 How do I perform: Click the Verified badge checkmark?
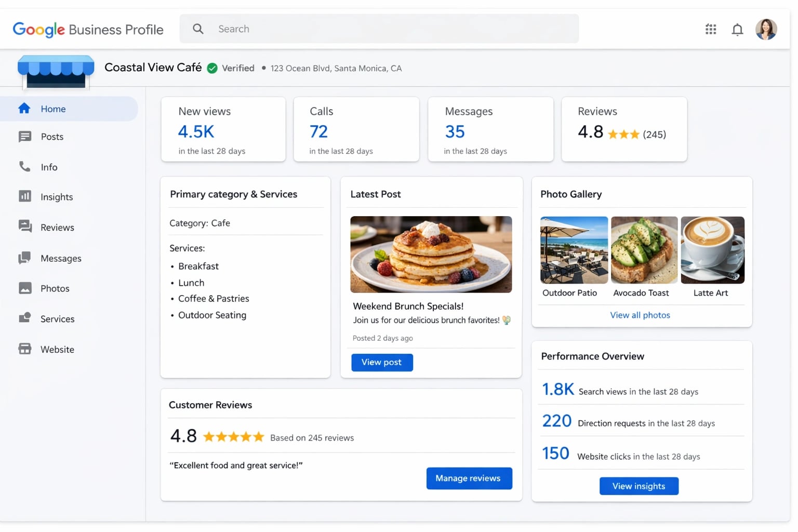click(x=212, y=68)
